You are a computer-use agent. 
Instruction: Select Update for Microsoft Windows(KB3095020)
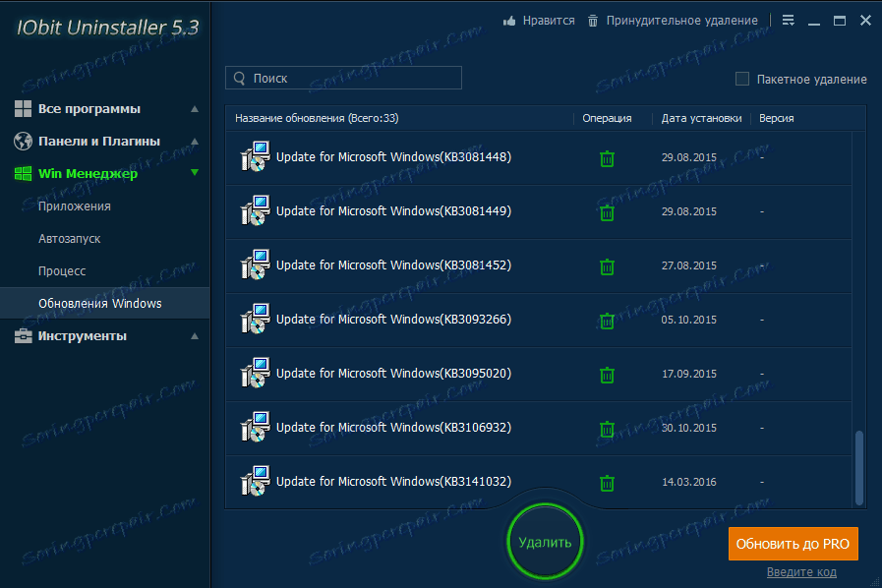tap(393, 373)
